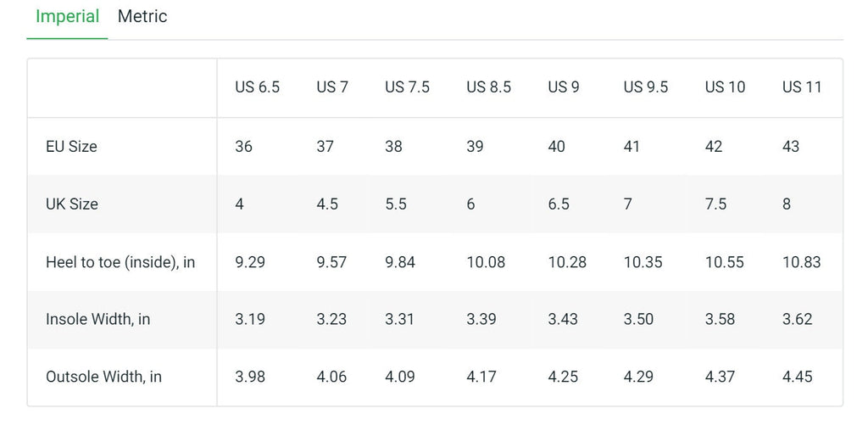Click the EU Size row label
Screen dimensions: 868x425
click(71, 147)
